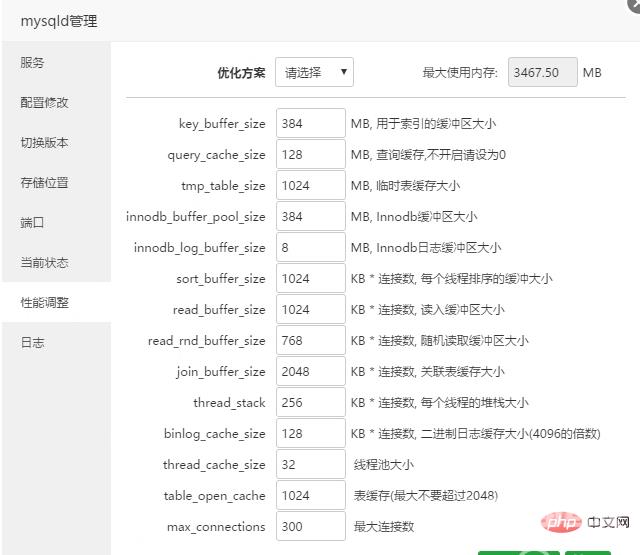Image resolution: width=640 pixels, height=555 pixels.
Task: Click the innodb_buffer_pool_size field
Action: (x=310, y=217)
